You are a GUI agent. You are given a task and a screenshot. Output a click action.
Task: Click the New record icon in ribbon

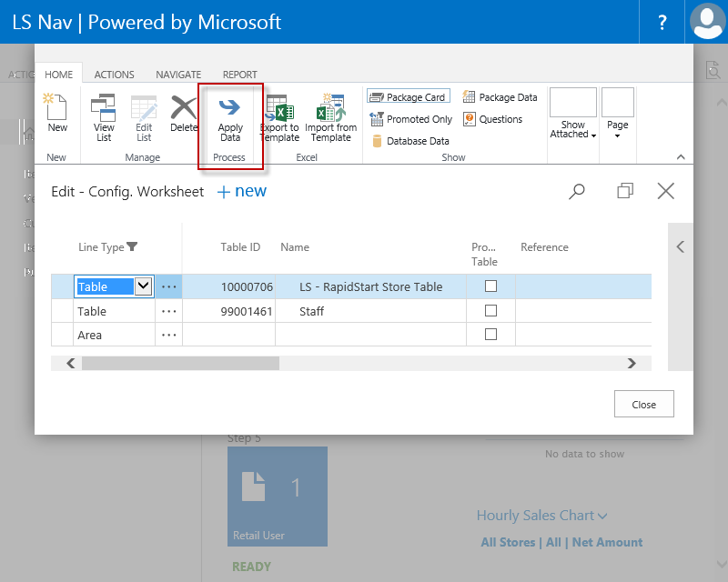[x=56, y=109]
